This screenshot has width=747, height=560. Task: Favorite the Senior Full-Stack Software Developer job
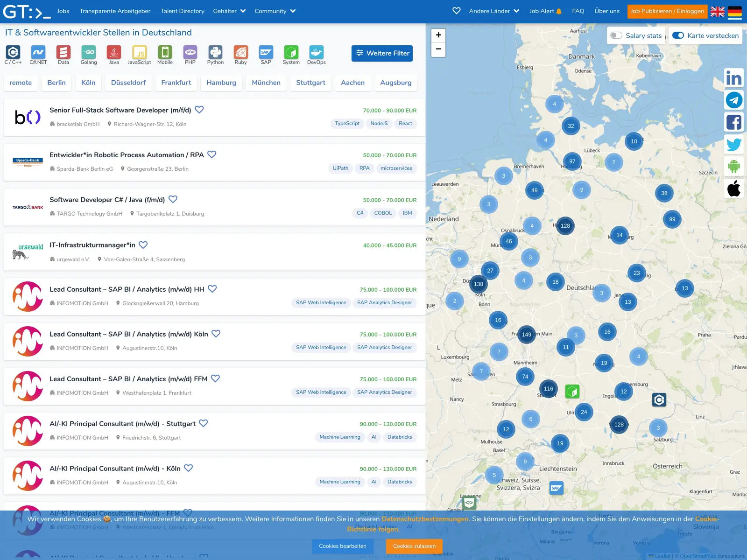[x=199, y=110]
